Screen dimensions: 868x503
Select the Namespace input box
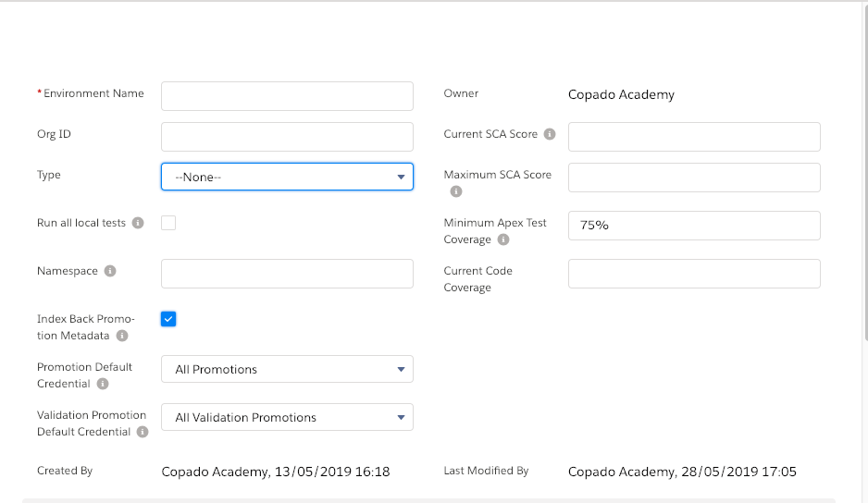[287, 274]
